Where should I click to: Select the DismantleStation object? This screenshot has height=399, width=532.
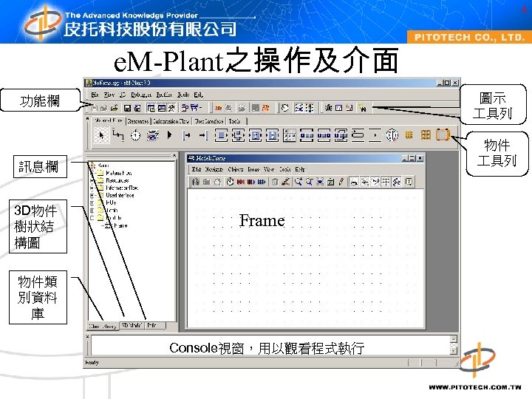[272, 135]
